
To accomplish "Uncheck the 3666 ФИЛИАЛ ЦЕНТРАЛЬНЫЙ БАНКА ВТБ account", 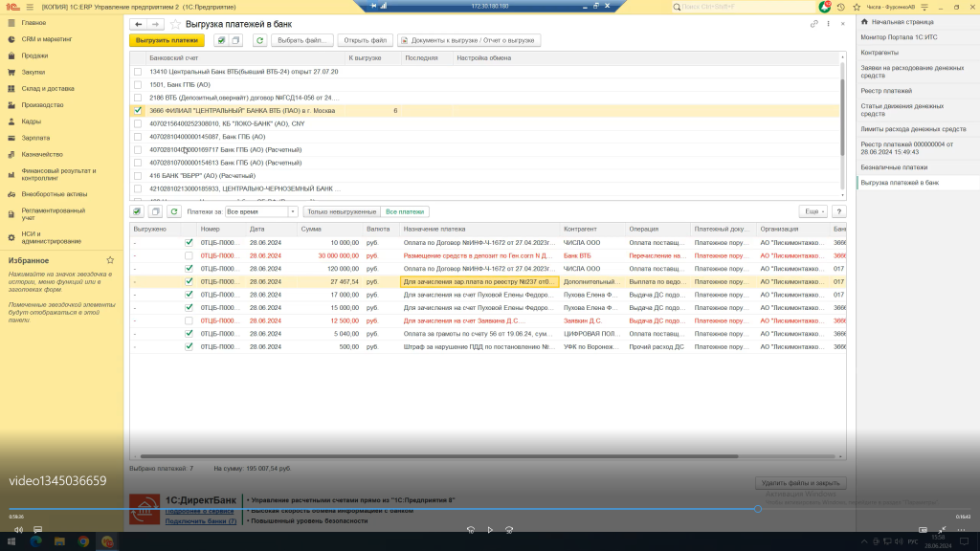I will point(138,111).
